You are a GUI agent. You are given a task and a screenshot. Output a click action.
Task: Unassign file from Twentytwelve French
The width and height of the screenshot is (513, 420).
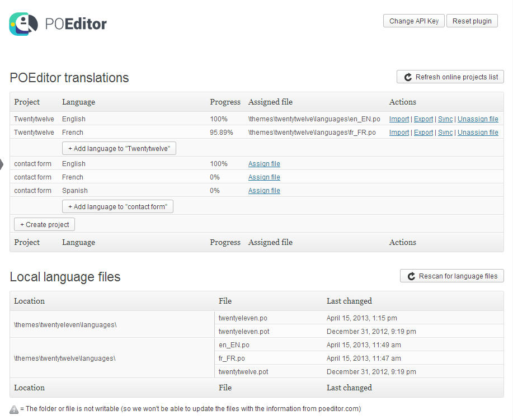click(478, 133)
